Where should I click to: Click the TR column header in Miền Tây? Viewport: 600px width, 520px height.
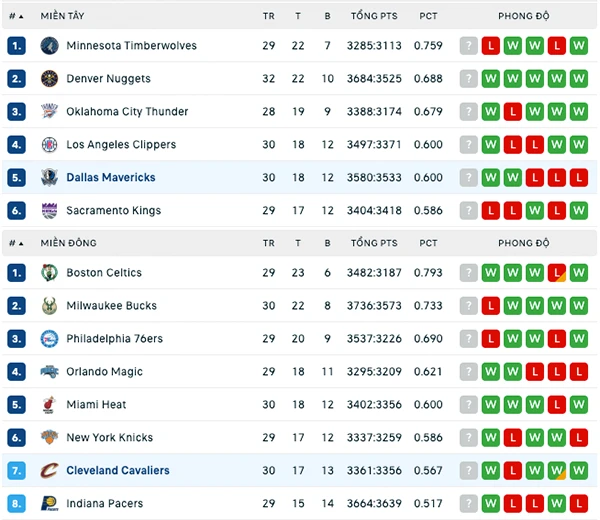[x=269, y=16]
